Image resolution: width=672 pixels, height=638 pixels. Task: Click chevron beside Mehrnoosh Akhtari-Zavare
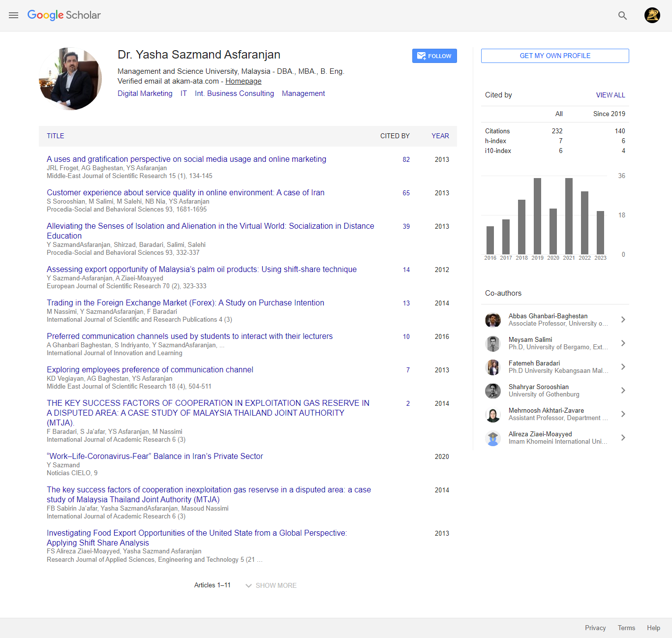[x=623, y=414]
